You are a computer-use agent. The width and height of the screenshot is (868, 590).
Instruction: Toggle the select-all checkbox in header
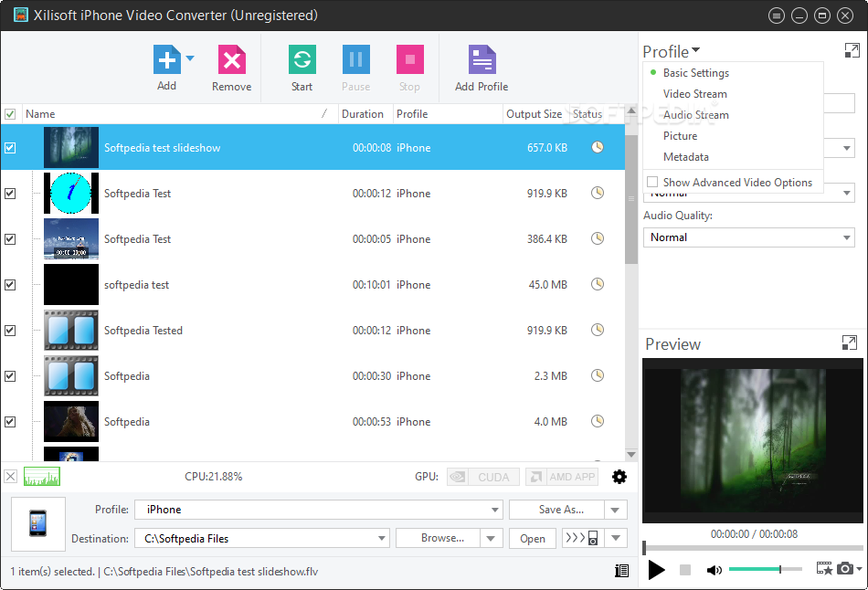(10, 114)
